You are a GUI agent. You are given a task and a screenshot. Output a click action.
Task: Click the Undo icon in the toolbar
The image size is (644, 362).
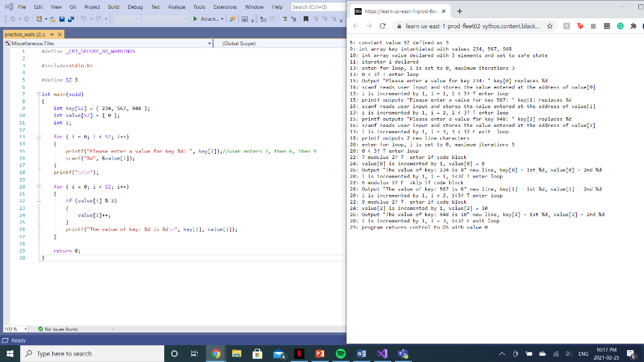click(83, 19)
